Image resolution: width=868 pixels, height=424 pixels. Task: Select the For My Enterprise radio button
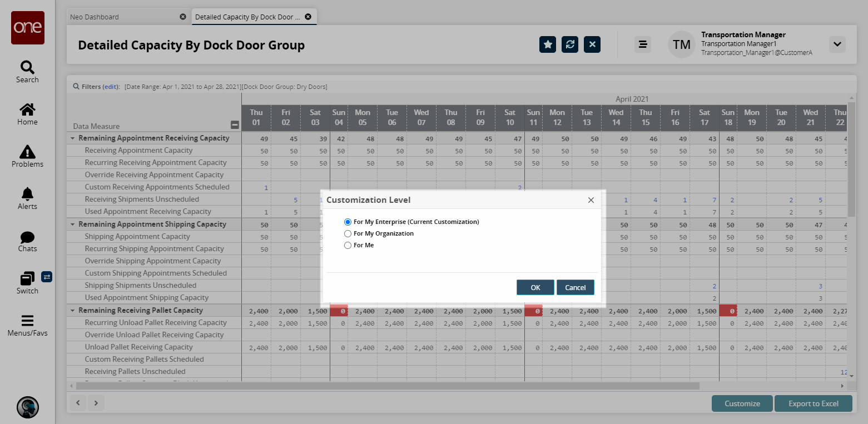pos(348,222)
